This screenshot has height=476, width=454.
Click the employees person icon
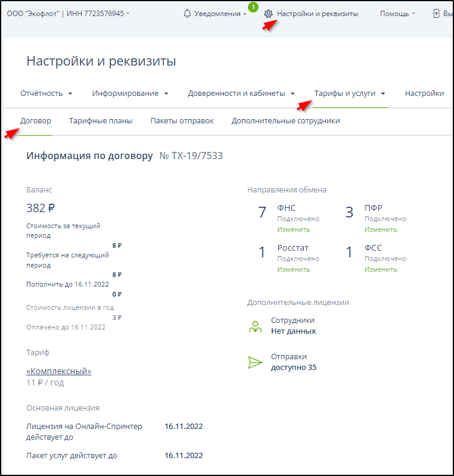255,326
